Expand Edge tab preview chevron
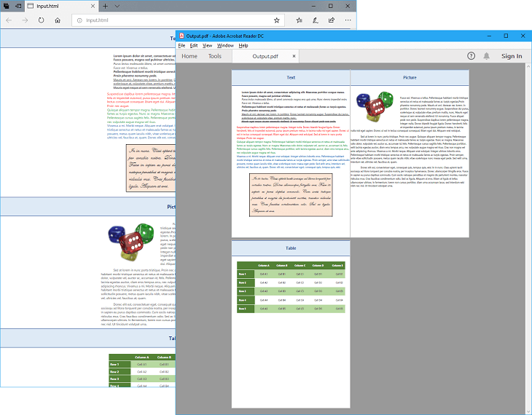 118,6
